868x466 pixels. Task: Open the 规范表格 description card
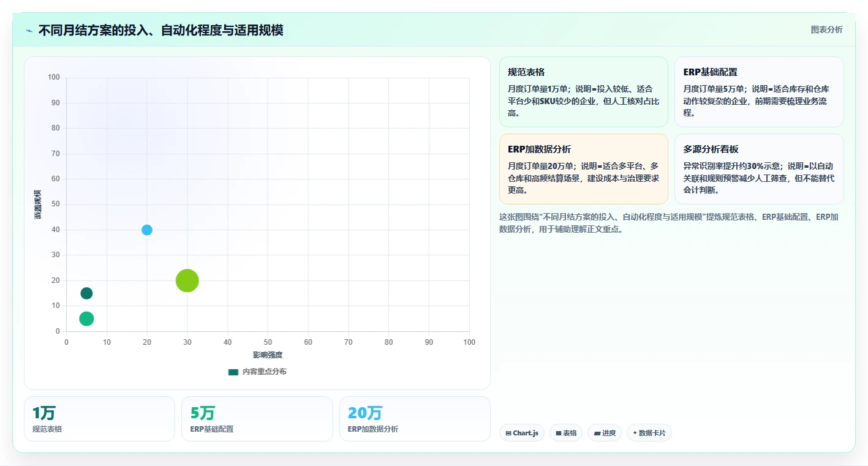click(584, 92)
